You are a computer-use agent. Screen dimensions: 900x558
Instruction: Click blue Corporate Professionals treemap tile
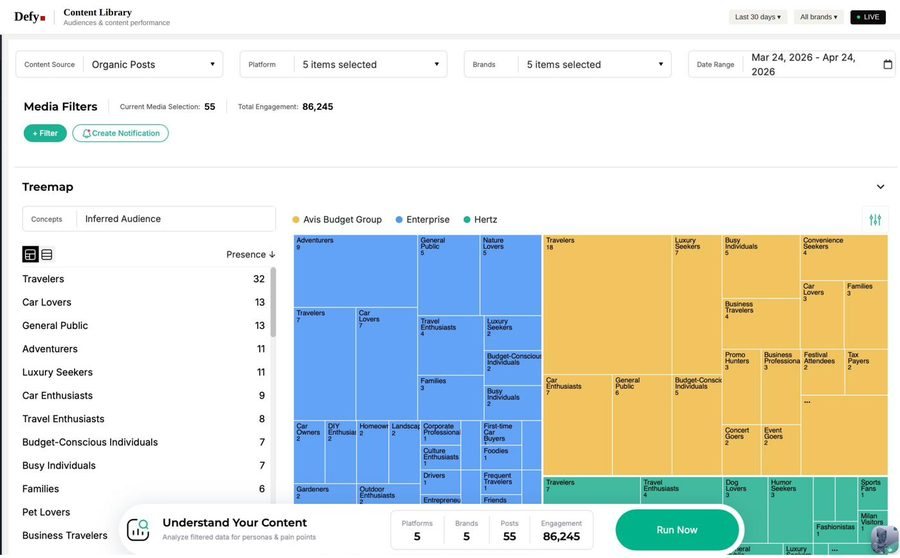coord(441,432)
